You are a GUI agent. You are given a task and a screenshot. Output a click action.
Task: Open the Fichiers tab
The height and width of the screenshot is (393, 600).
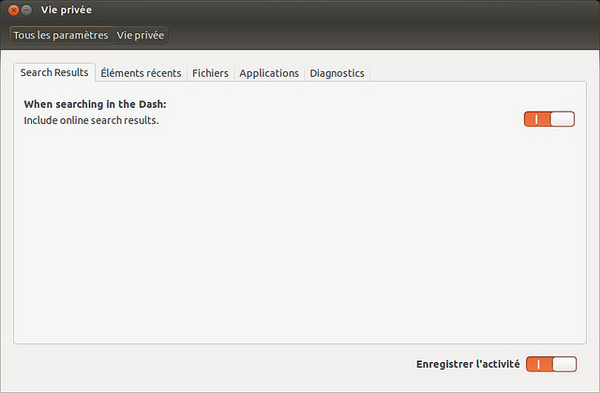click(210, 73)
